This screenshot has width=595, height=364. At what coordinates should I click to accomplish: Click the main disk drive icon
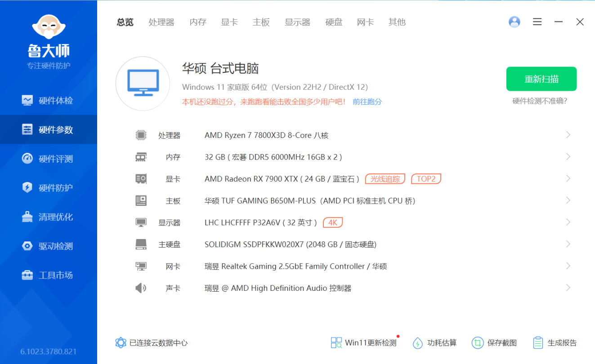click(x=141, y=244)
